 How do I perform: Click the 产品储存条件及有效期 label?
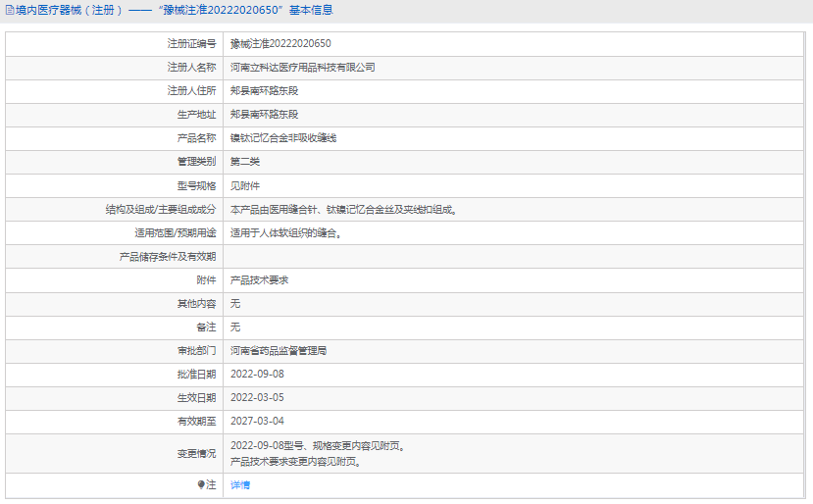coord(168,257)
